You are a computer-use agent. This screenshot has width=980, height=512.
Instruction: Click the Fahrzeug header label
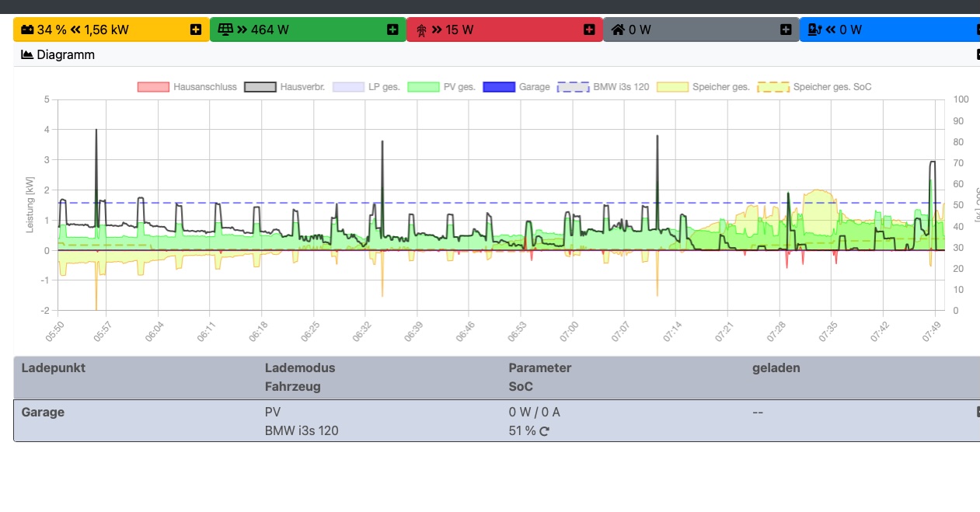pos(292,386)
